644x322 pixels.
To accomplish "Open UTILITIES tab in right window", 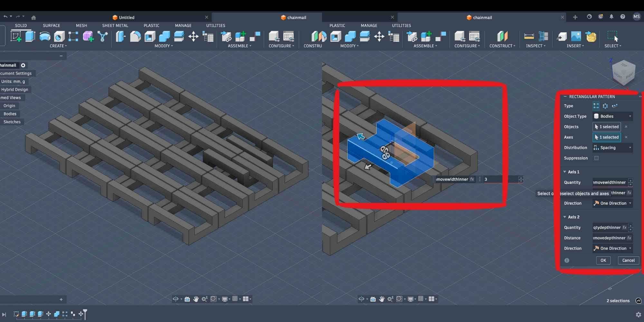I will coord(402,25).
